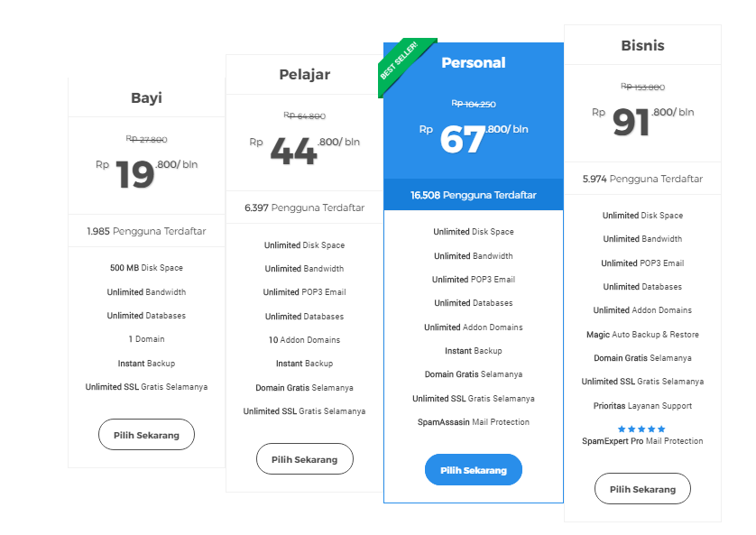756x535 pixels.
Task: Select the Bisnis plan header
Action: coord(642,45)
